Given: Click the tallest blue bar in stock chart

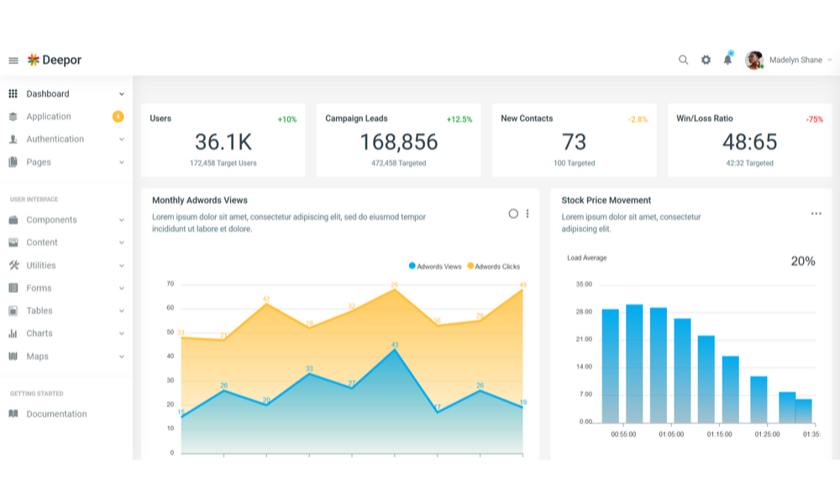Looking at the screenshot, I should (x=634, y=363).
